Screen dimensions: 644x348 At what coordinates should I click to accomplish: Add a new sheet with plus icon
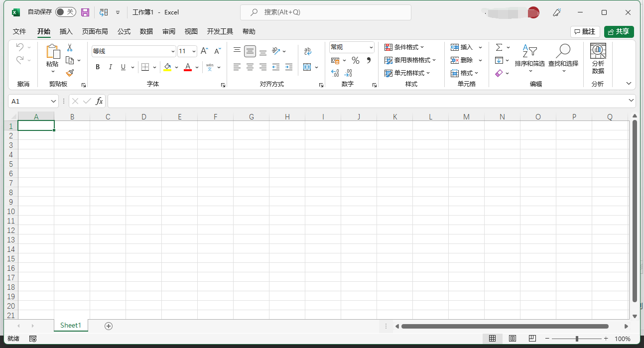[109, 326]
